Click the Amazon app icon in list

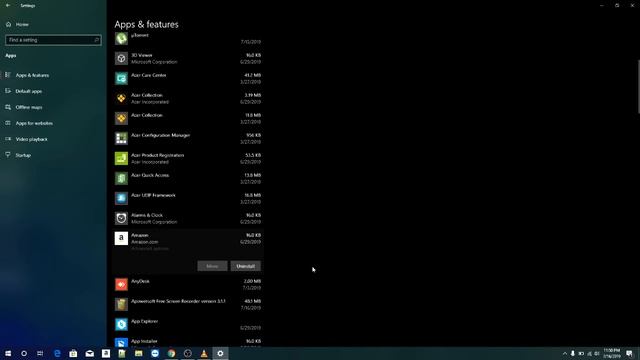[x=121, y=238]
